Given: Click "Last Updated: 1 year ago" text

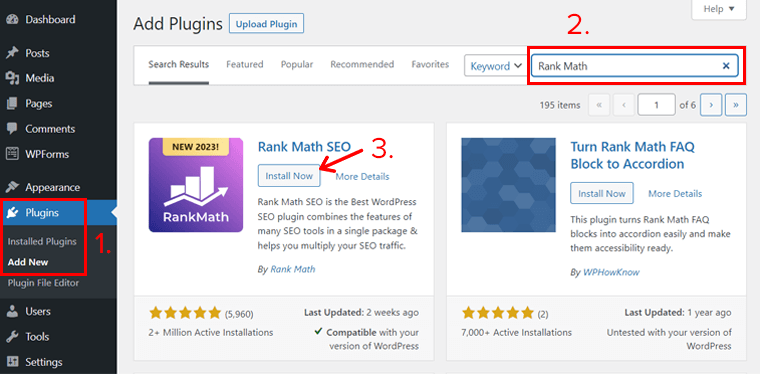Looking at the screenshot, I should (678, 312).
